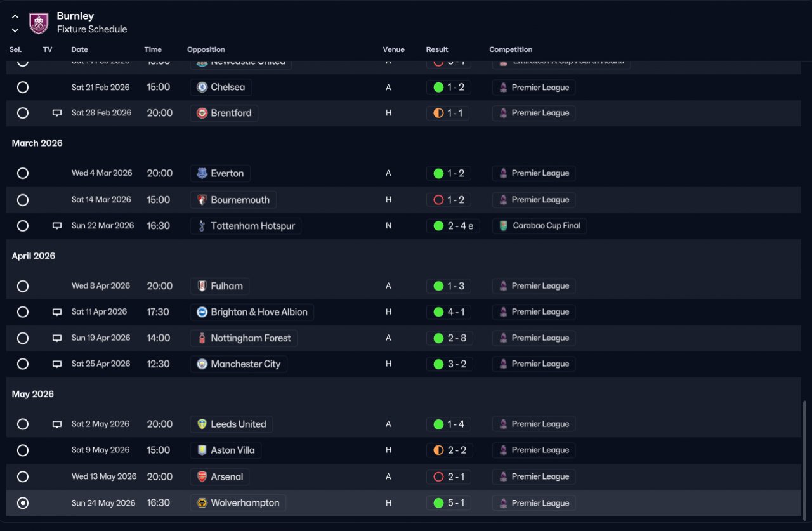Click the down chevron beside Burnley
Viewport: 812px width, 531px height.
(x=15, y=30)
